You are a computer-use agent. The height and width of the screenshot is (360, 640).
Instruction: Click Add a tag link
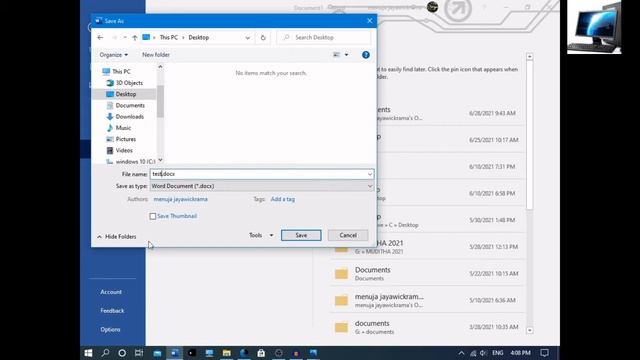pos(282,199)
